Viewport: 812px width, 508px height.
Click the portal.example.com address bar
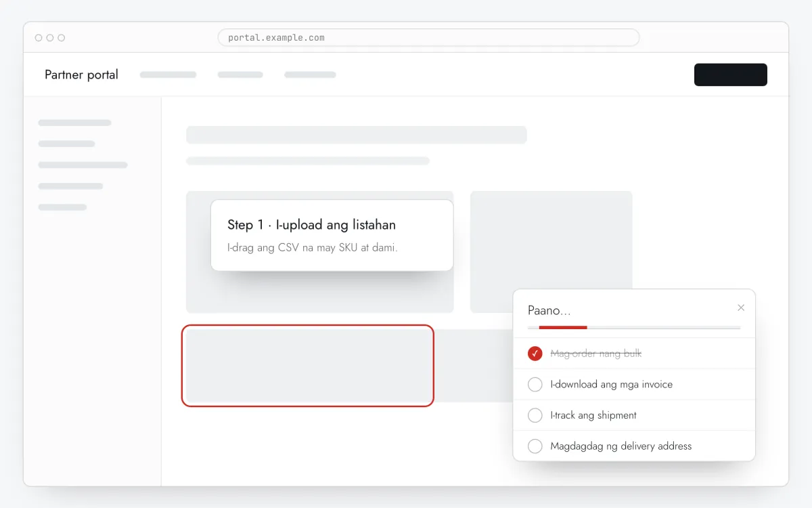[428, 37]
